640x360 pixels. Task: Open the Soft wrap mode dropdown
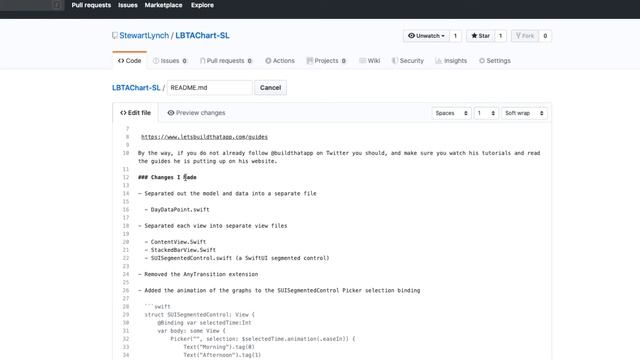tap(524, 113)
